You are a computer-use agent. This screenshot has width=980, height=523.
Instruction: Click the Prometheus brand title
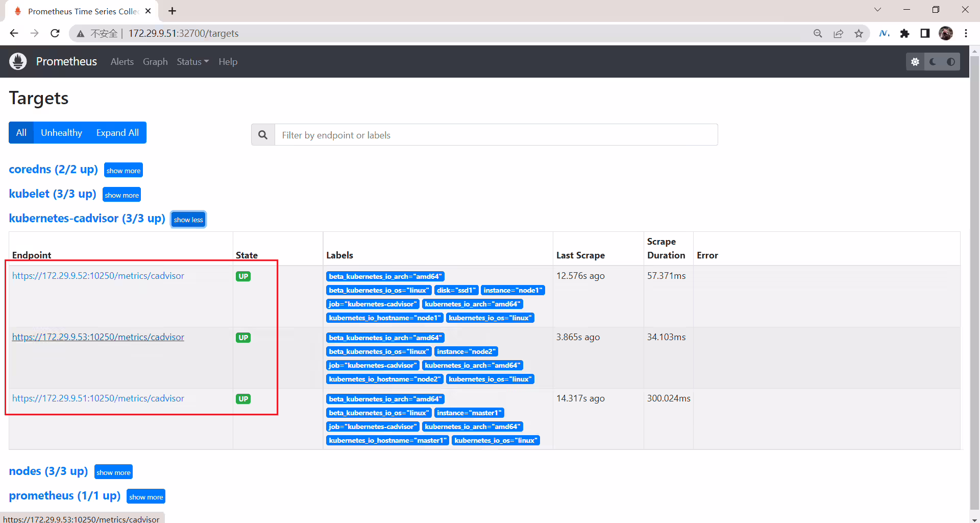click(x=66, y=61)
